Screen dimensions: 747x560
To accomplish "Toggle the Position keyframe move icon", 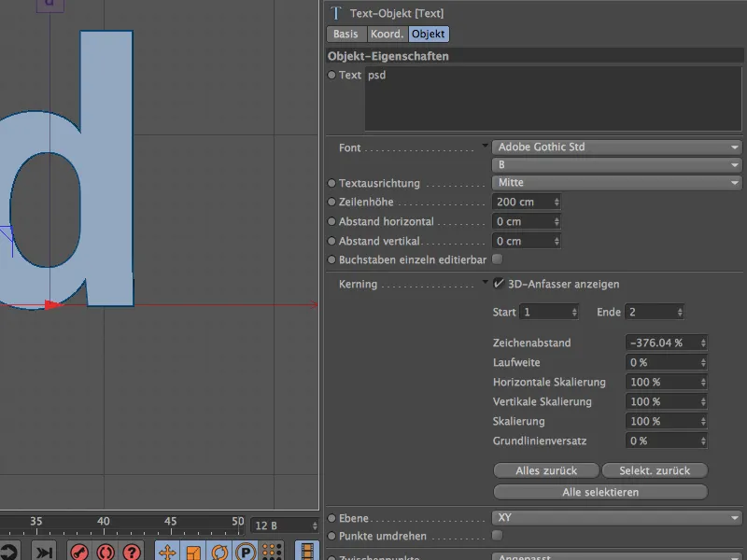I will (x=167, y=552).
